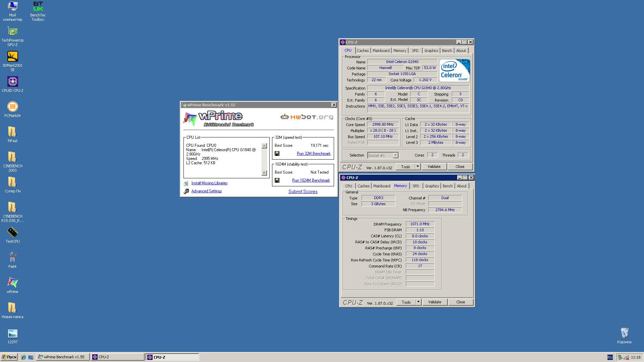Switch to SPD tab in top CPU-Z
The height and width of the screenshot is (362, 644).
point(415,51)
